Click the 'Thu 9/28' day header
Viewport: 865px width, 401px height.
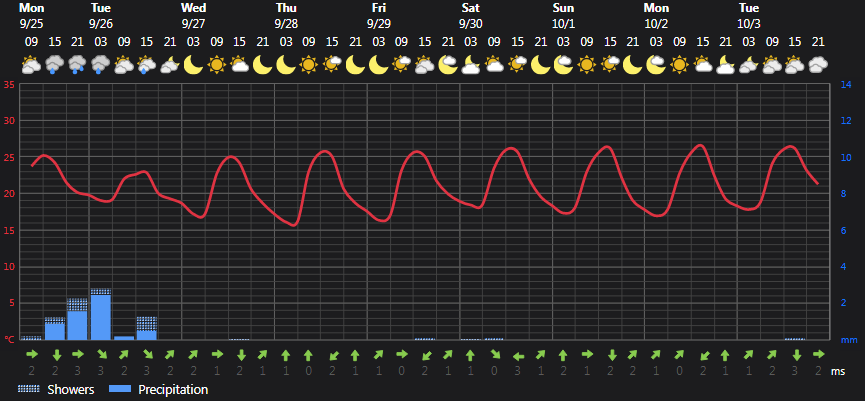(x=286, y=16)
